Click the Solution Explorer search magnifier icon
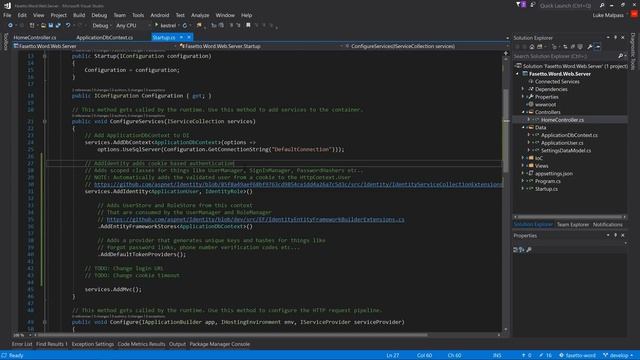 click(x=620, y=56)
